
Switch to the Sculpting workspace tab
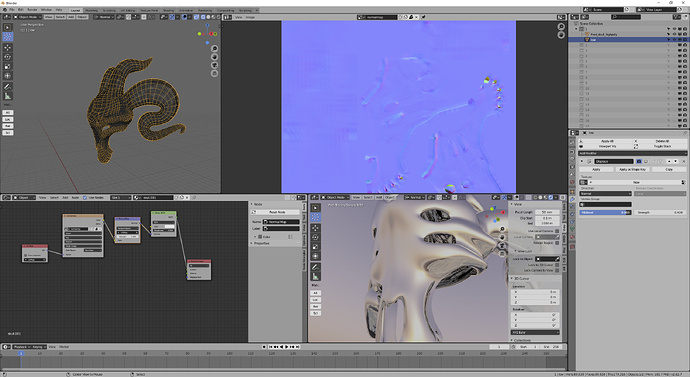coord(109,10)
